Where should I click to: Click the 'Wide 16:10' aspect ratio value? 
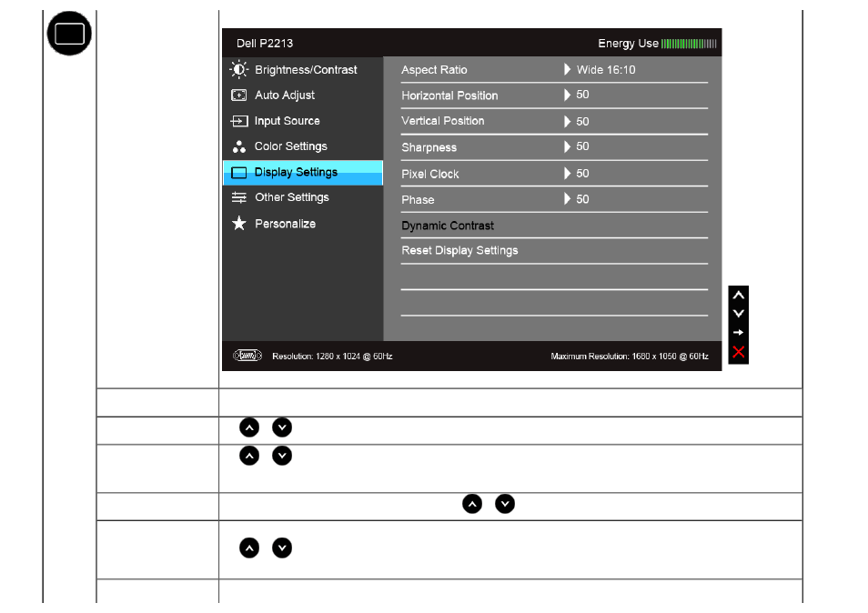[x=606, y=70]
